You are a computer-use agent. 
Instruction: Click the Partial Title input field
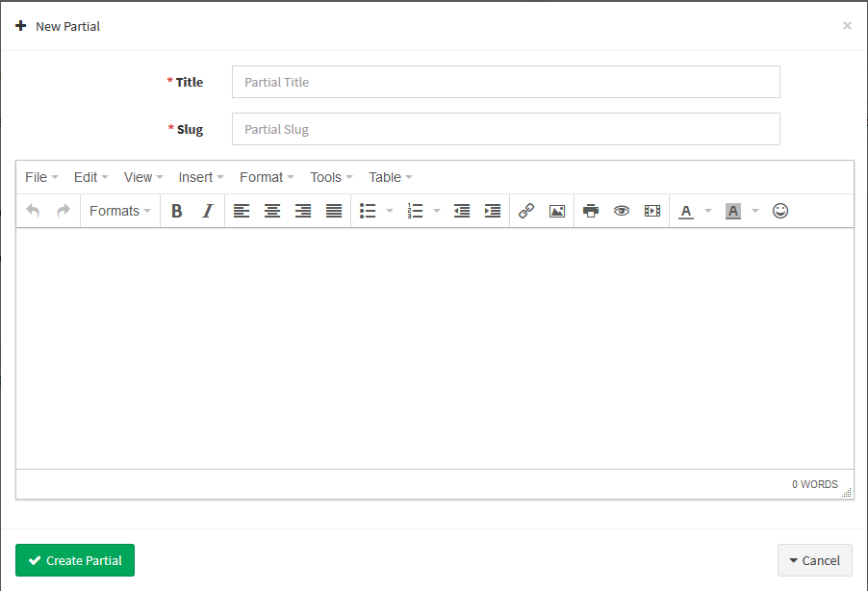pyautogui.click(x=506, y=82)
